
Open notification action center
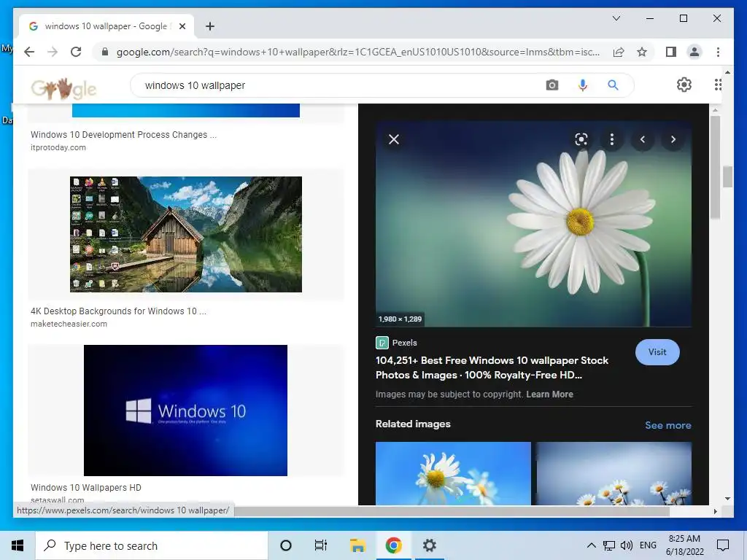click(x=723, y=545)
